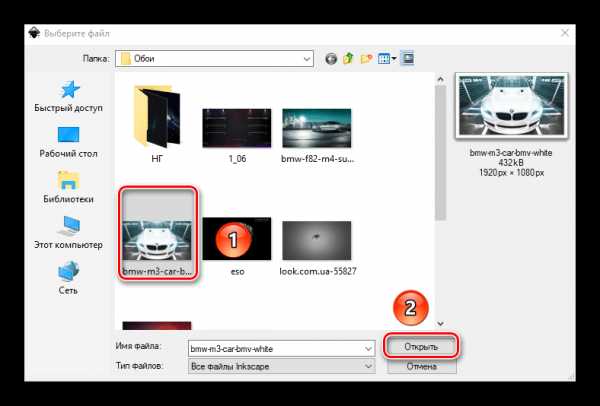Expand the Имя файла dropdown arrow

(368, 349)
